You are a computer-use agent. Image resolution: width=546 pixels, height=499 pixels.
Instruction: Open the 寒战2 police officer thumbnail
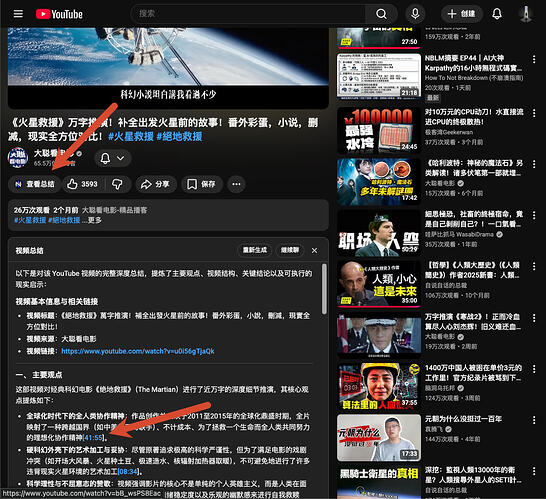click(x=379, y=335)
